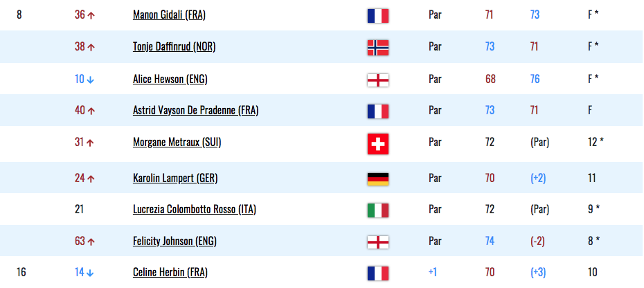View Morgane Metraux (SUI) player page
This screenshot has width=644, height=288.
click(177, 143)
